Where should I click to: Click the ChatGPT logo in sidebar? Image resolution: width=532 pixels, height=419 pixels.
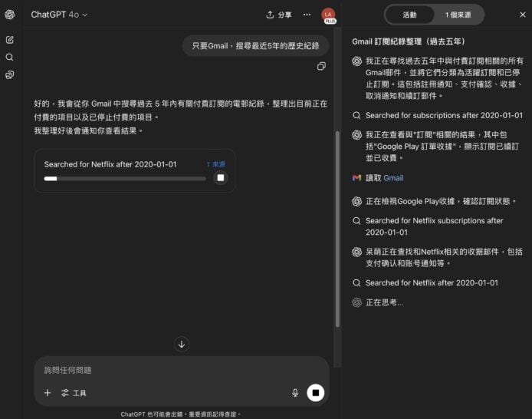(x=9, y=15)
